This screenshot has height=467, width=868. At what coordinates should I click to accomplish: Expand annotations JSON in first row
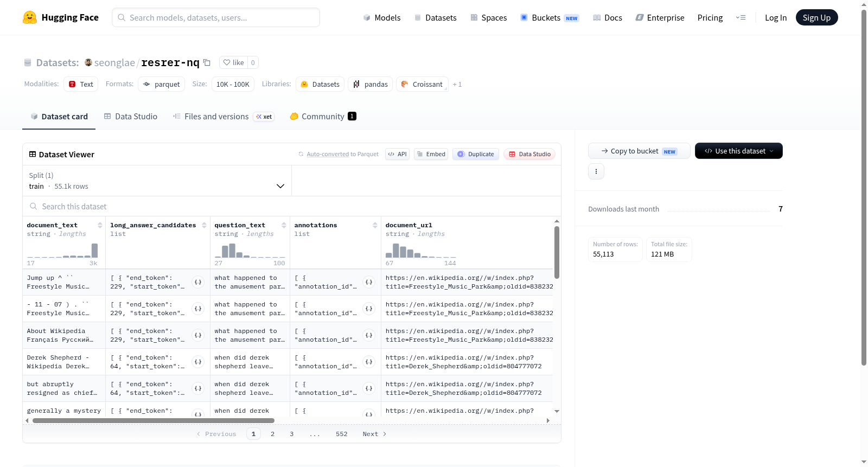(x=369, y=282)
